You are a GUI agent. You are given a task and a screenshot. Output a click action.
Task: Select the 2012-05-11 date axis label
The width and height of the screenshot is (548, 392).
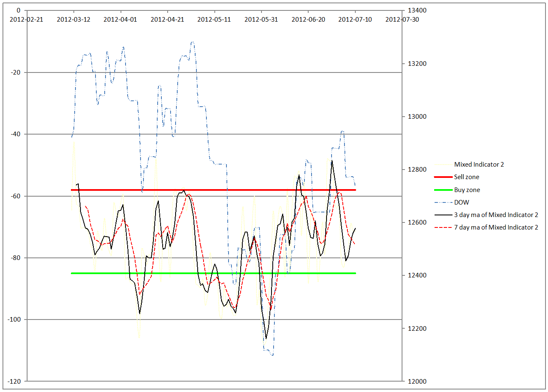point(214,19)
